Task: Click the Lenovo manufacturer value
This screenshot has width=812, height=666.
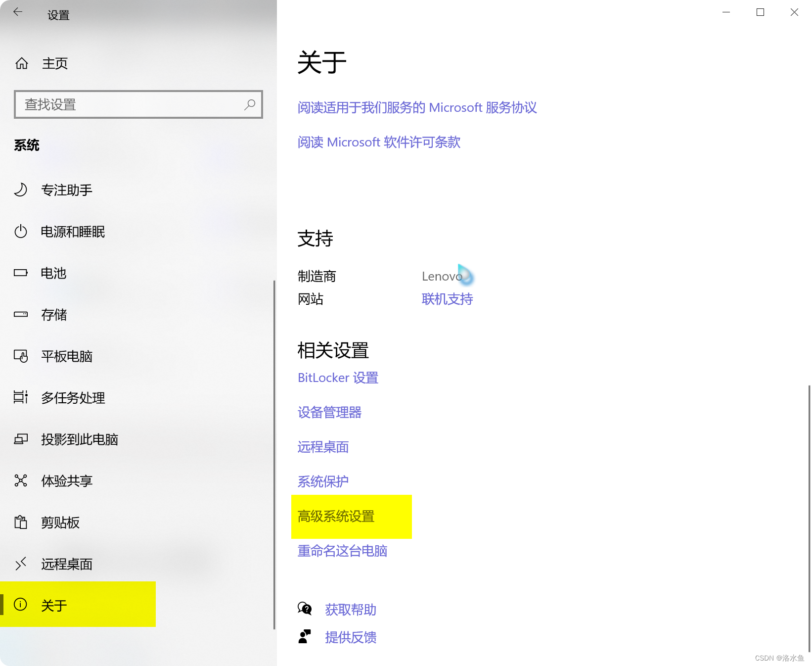Action: pos(442,276)
